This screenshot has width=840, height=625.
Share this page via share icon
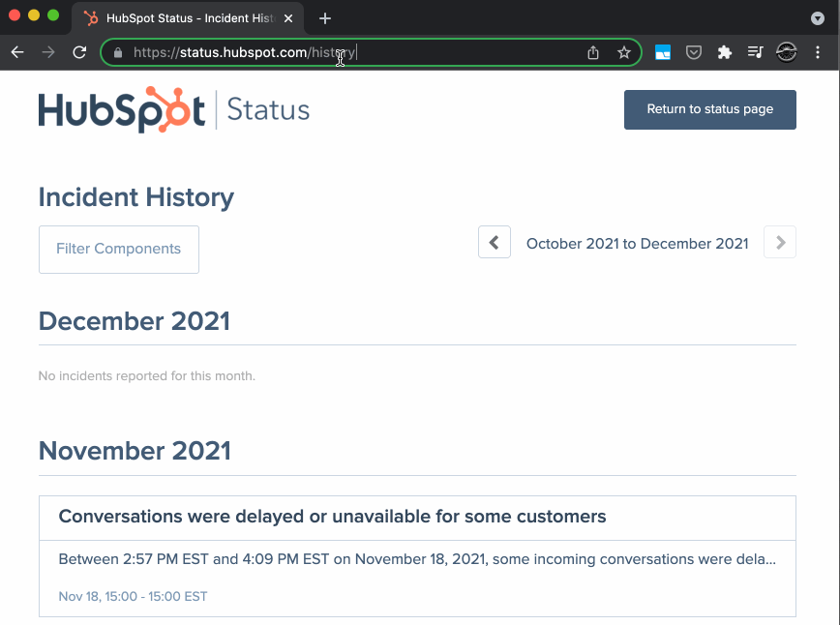coord(592,52)
